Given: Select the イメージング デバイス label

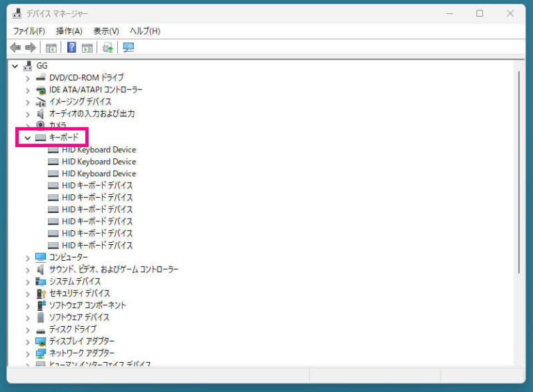Looking at the screenshot, I should click(81, 101).
